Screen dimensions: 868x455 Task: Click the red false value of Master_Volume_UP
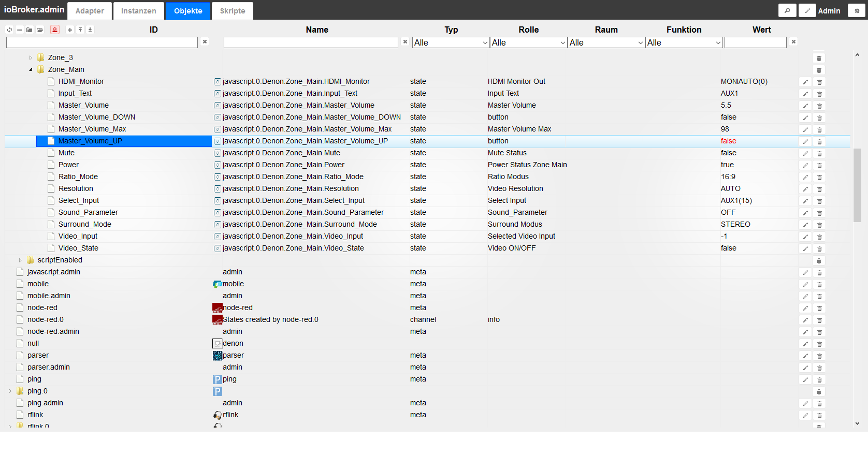coord(728,141)
